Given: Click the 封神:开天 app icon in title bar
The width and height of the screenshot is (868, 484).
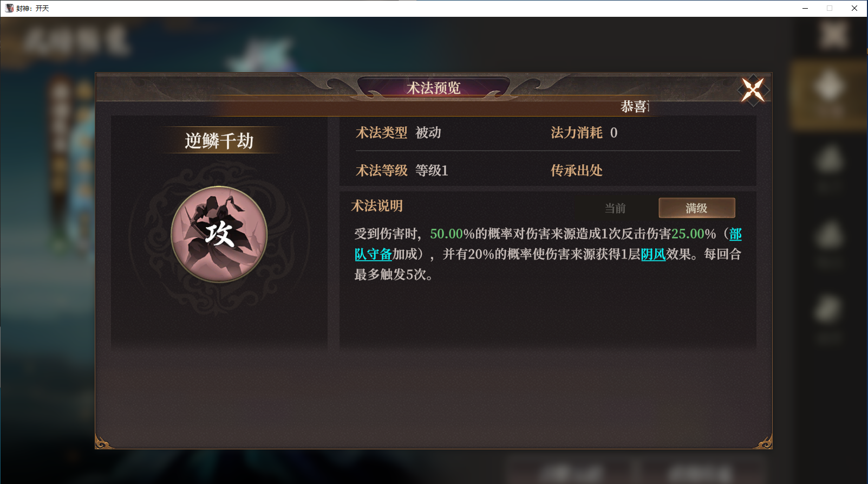Looking at the screenshot, I should [9, 8].
